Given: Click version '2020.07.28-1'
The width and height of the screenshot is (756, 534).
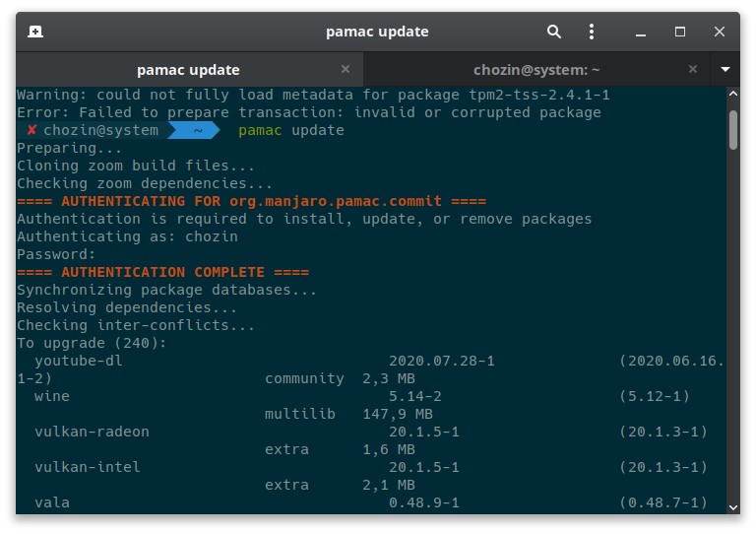Looking at the screenshot, I should tap(442, 361).
